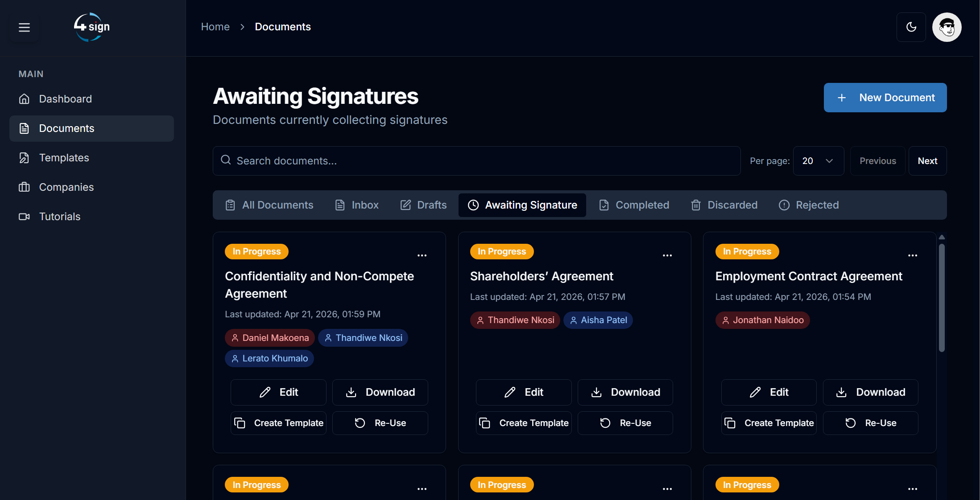Image resolution: width=980 pixels, height=500 pixels.
Task: Switch to the Inbox tab
Action: point(357,205)
